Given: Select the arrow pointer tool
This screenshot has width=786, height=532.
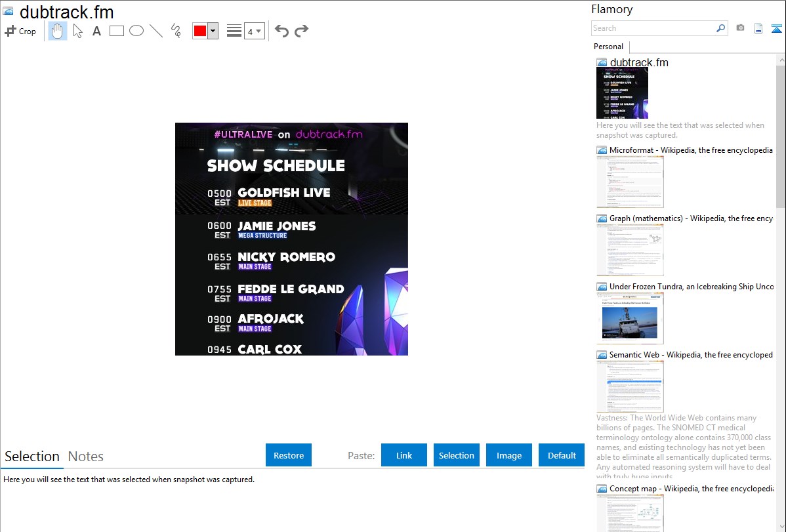Looking at the screenshot, I should coord(77,31).
